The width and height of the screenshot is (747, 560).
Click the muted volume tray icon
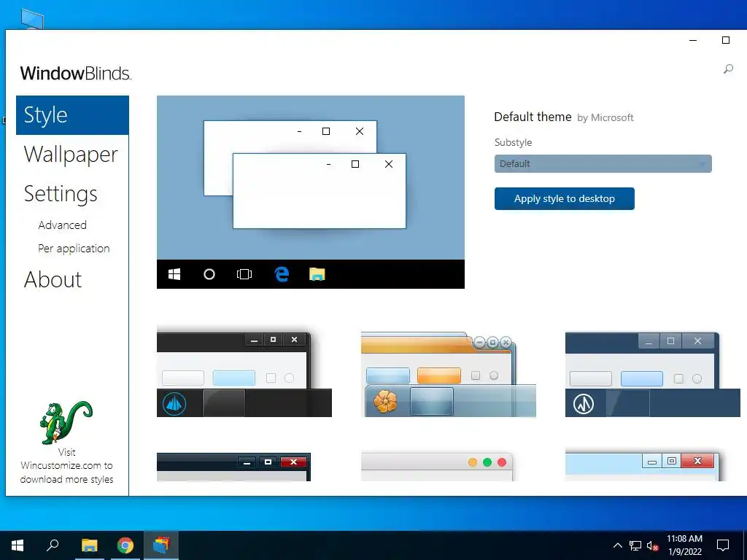pos(652,545)
